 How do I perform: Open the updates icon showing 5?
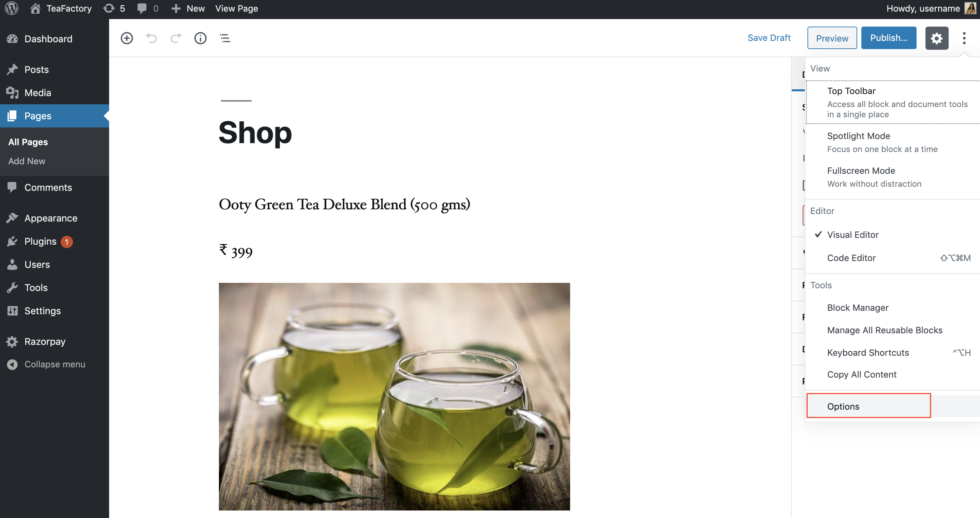(x=114, y=9)
